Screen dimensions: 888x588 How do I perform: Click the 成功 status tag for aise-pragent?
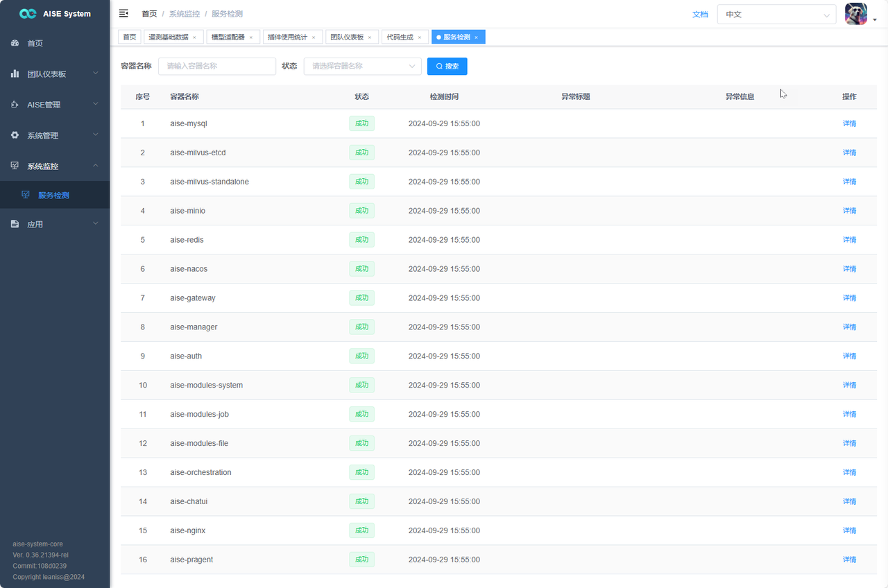361,560
